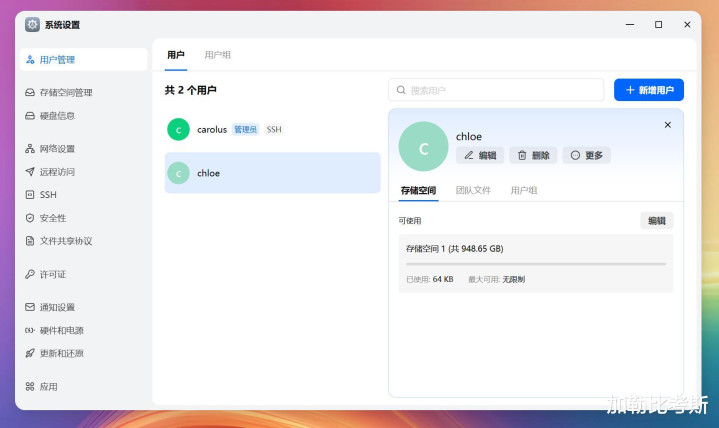Switch to the 用户组 top tab
Viewport: 719px width, 428px height.
[x=217, y=55]
